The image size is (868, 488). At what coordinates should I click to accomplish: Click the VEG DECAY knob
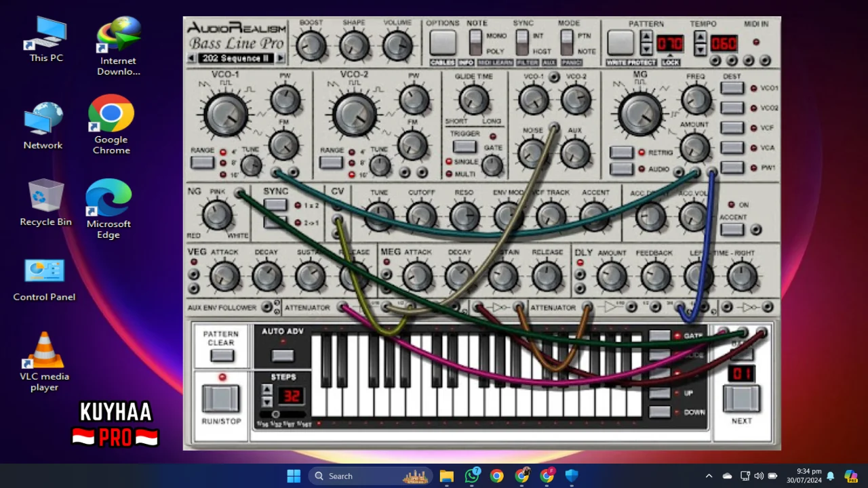267,277
